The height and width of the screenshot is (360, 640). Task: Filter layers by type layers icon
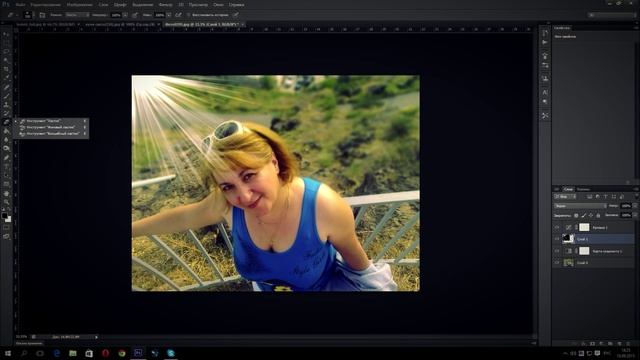606,197
